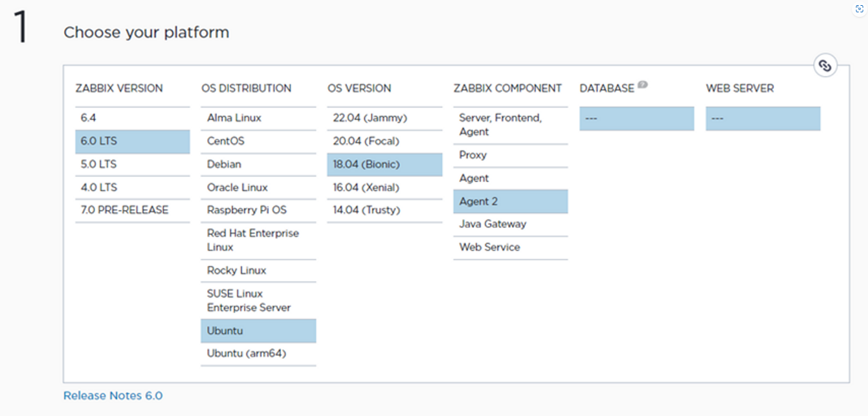Viewport: 868px width, 416px height.
Task: Click the ZABBIX VERSION column header
Action: (119, 88)
